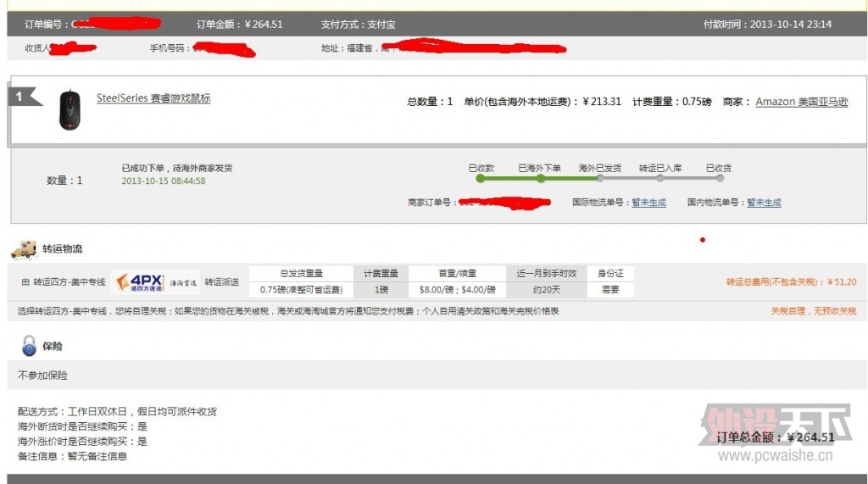Click the 保险 lock icon

pos(29,346)
